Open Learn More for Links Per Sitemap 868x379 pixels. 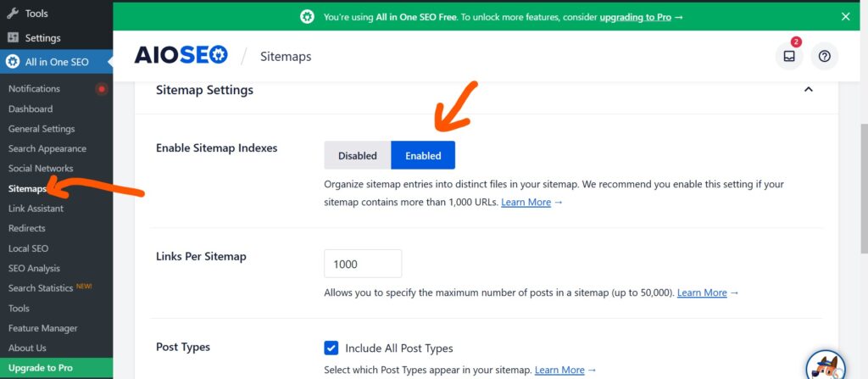click(702, 293)
